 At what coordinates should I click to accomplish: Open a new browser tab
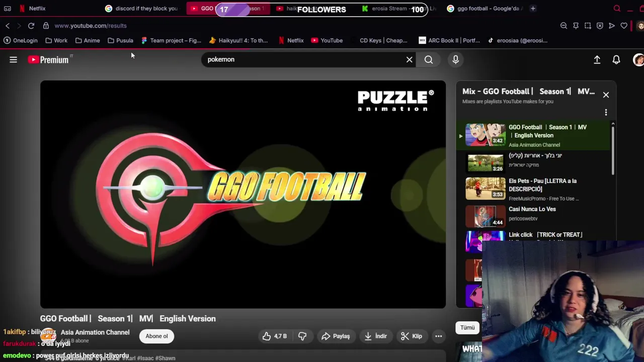533,9
